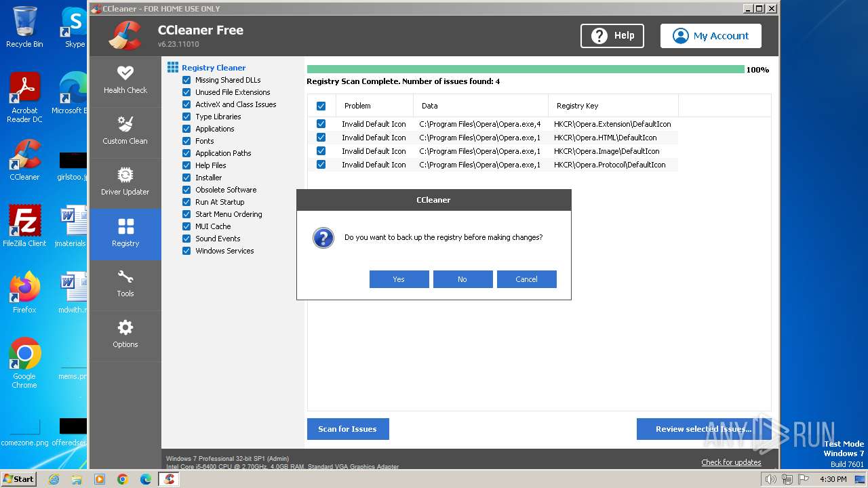Toggle select-all checkbox in table header
The image size is (868, 488).
coord(321,106)
